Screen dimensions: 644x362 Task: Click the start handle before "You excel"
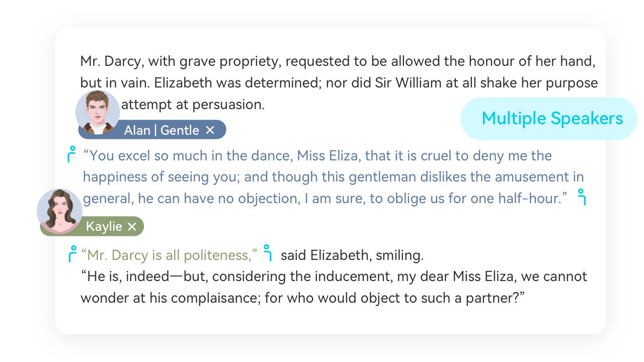[71, 154]
